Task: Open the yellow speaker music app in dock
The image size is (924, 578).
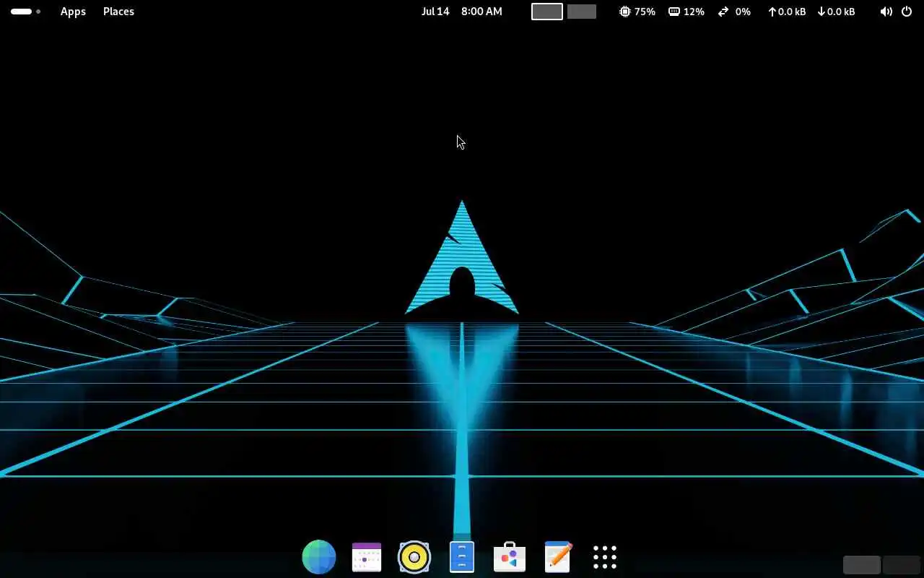Action: (x=414, y=557)
